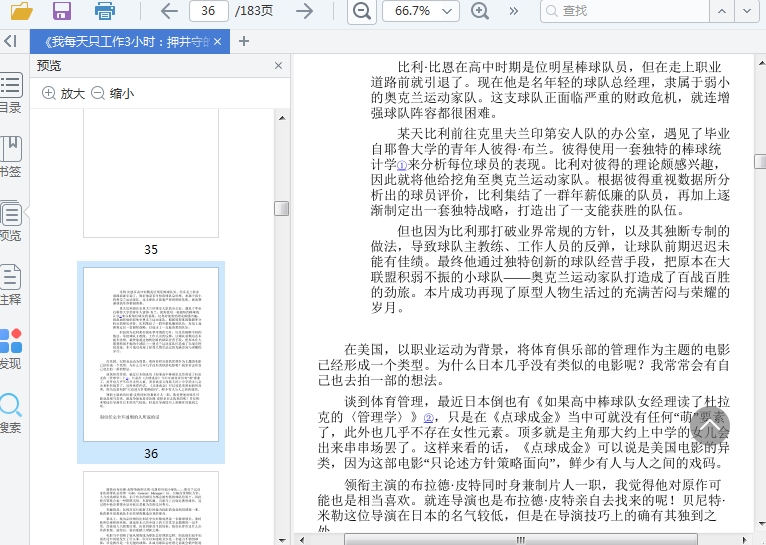Viewport: 766px width, 545px height.
Task: Go to the previous page arrow
Action: pos(169,11)
